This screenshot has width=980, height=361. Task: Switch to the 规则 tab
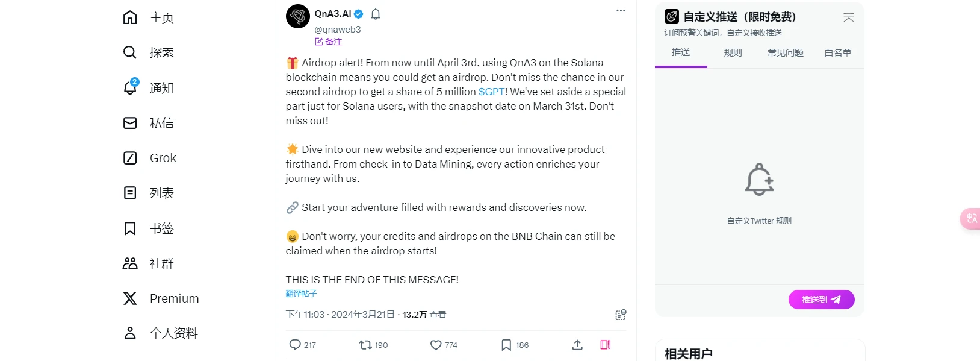click(733, 53)
